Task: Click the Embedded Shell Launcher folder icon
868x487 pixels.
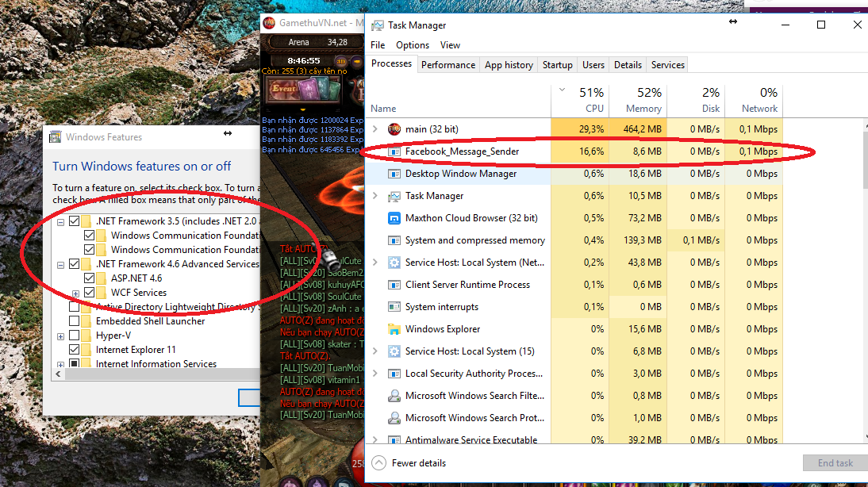Action: (x=86, y=321)
